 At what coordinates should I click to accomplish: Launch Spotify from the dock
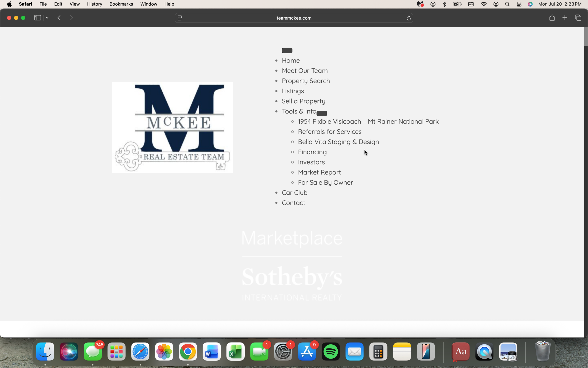coord(331,351)
